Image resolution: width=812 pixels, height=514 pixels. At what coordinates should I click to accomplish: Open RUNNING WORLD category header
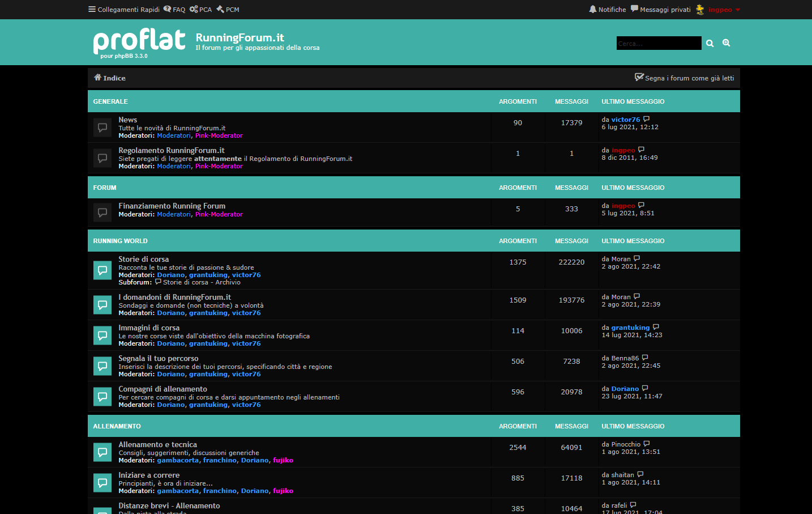[121, 241]
